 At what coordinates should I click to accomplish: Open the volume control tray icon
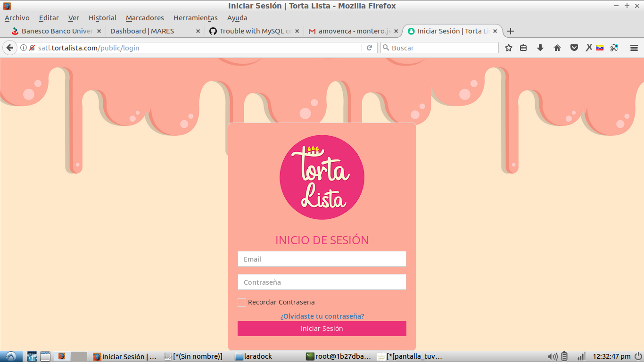click(x=553, y=356)
